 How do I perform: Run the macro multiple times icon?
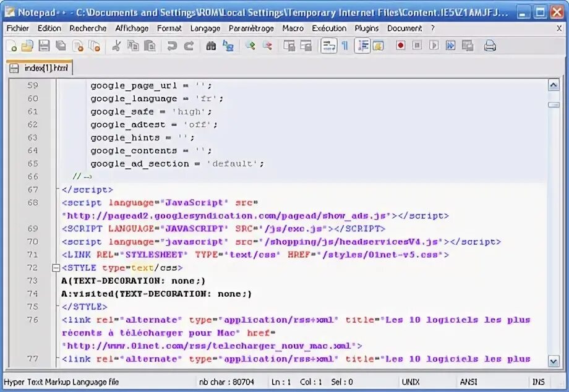click(450, 45)
